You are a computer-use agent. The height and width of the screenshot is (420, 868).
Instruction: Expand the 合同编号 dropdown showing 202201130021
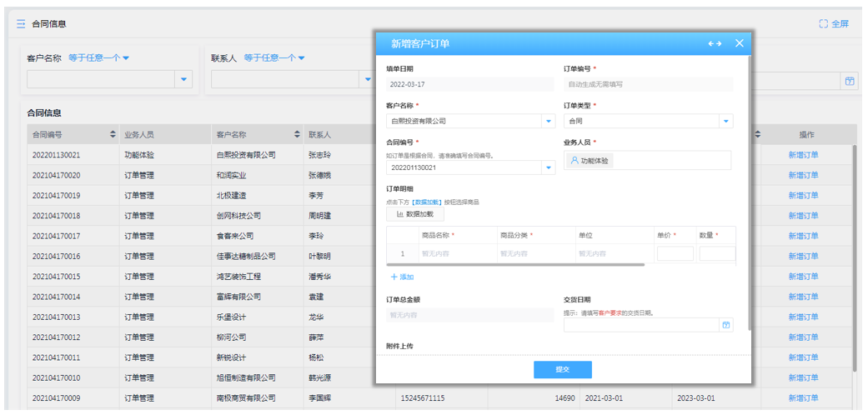548,167
